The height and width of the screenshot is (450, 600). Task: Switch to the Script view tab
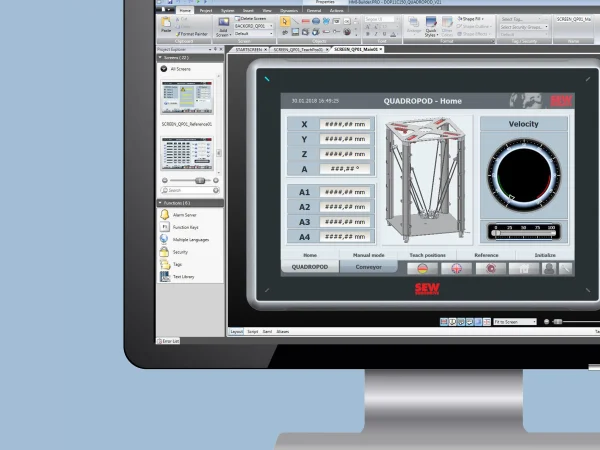tap(253, 331)
